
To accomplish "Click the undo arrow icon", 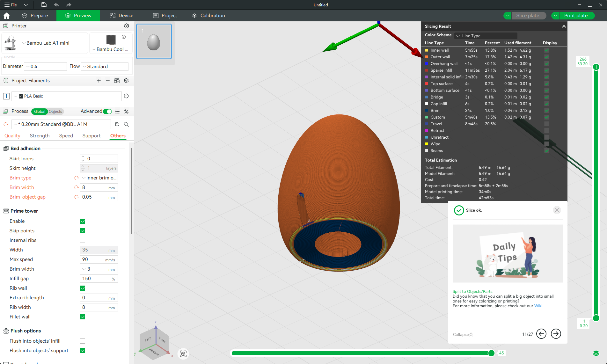I will [56, 5].
